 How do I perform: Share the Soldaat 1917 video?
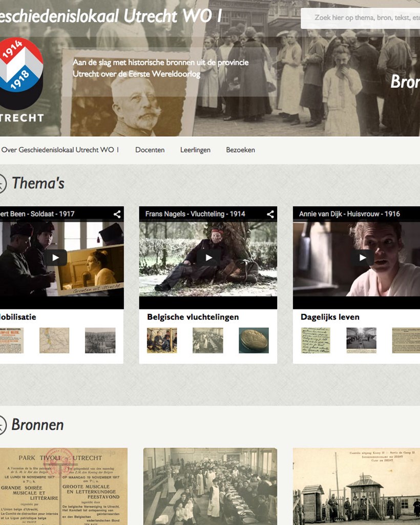point(117,214)
